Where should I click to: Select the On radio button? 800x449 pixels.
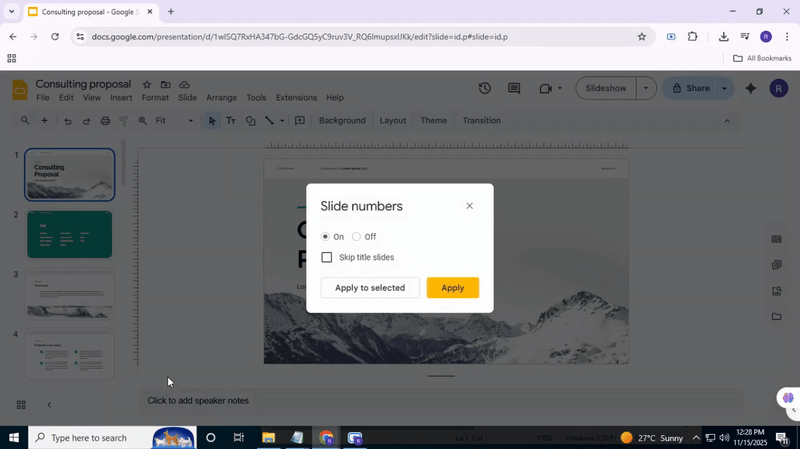[x=326, y=237]
